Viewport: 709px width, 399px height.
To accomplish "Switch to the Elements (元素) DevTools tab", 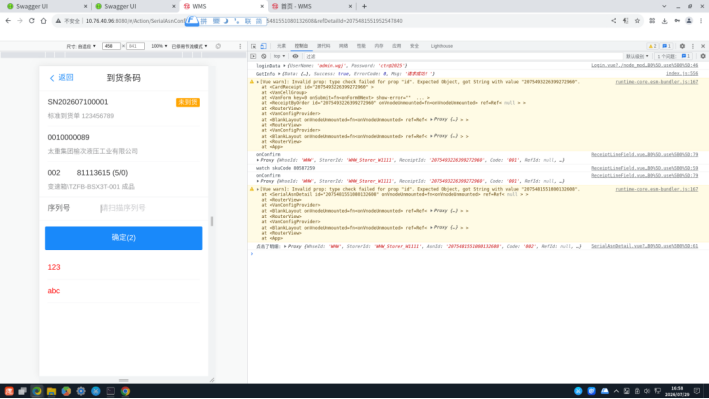I will pyautogui.click(x=281, y=46).
